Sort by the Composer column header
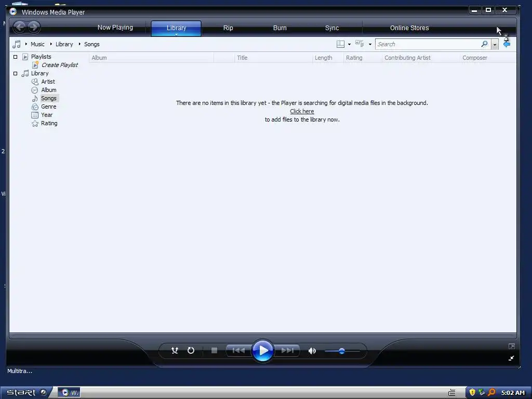This screenshot has width=532, height=399. point(488,58)
